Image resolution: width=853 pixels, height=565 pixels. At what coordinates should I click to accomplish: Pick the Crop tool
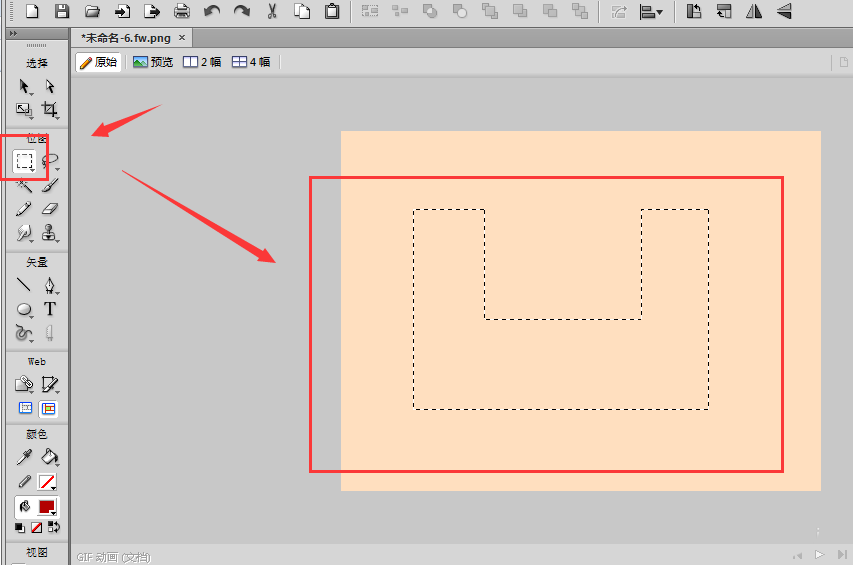coord(49,110)
